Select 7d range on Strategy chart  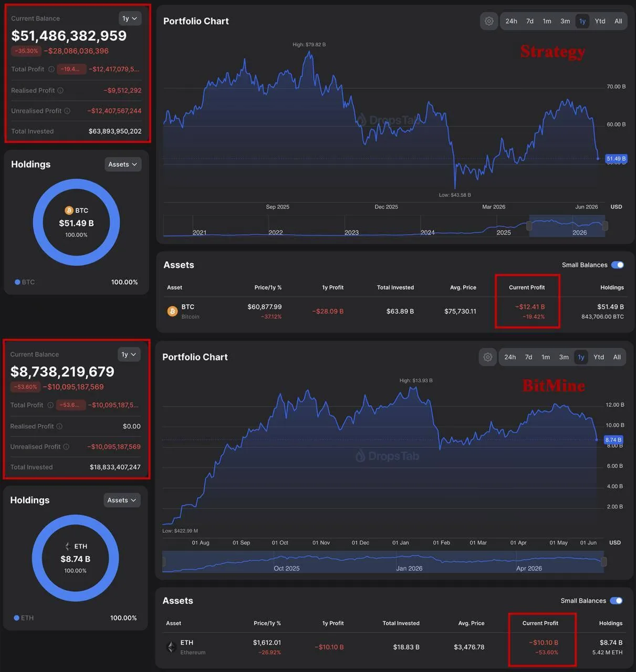530,21
